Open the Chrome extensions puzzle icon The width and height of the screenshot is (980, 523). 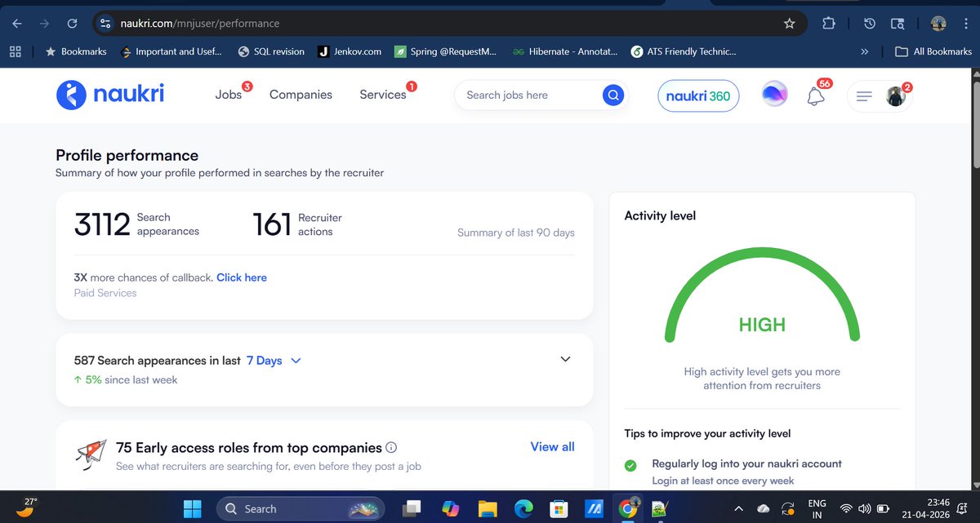click(x=828, y=24)
